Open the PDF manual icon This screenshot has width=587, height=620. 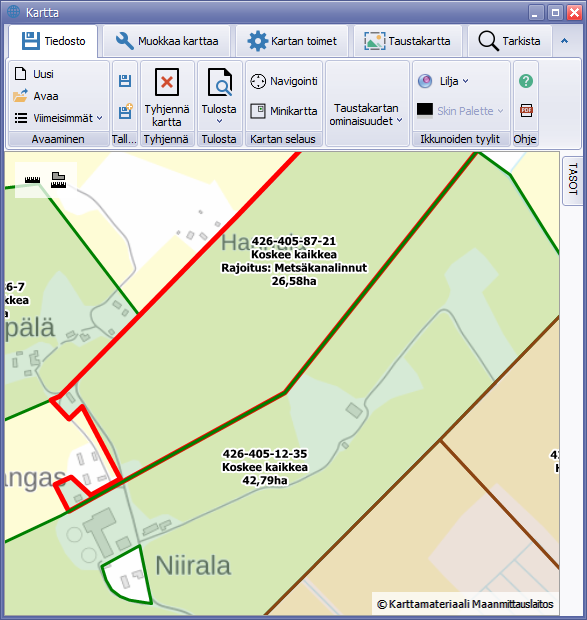click(x=526, y=111)
